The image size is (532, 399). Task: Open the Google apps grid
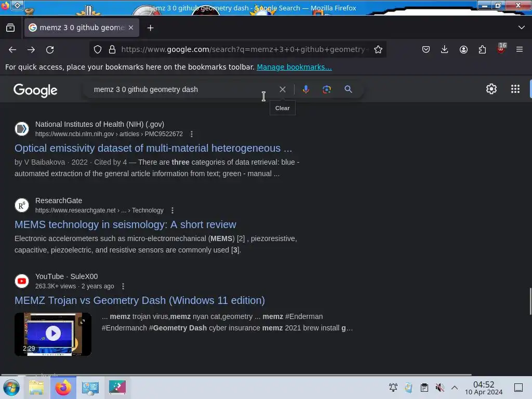coord(515,89)
